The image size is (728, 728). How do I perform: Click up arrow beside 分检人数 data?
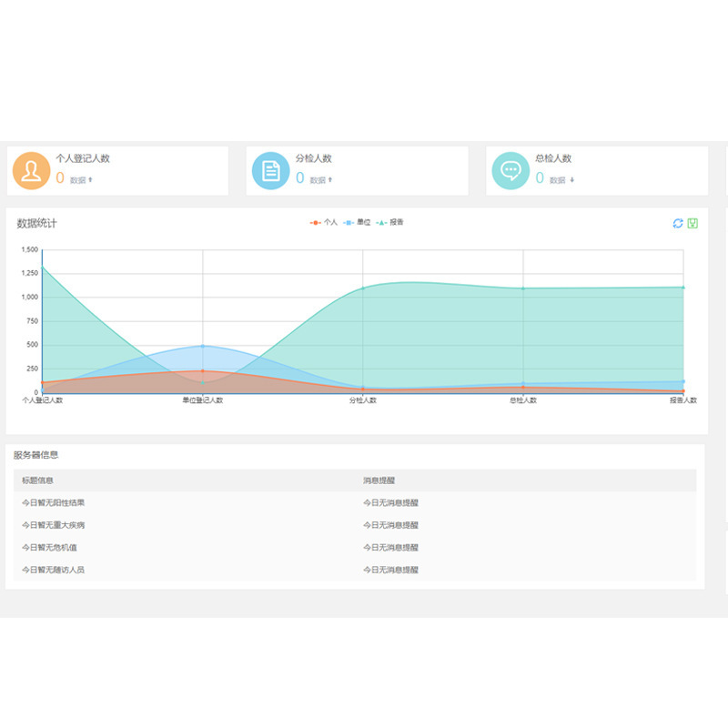point(330,179)
